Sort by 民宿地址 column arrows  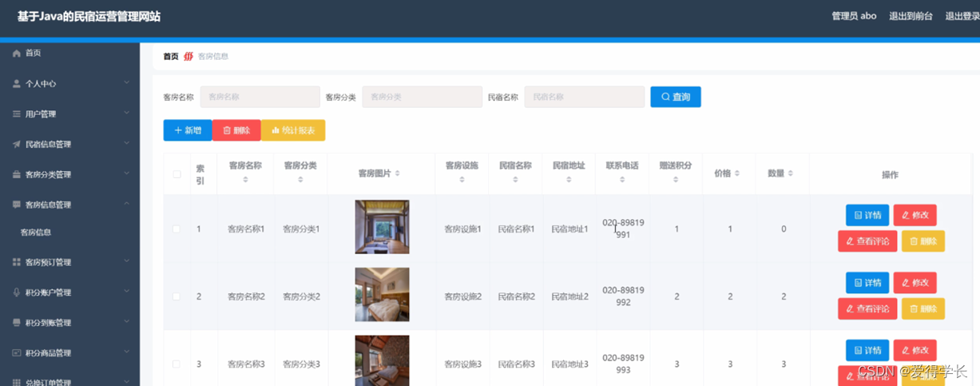pos(569,180)
